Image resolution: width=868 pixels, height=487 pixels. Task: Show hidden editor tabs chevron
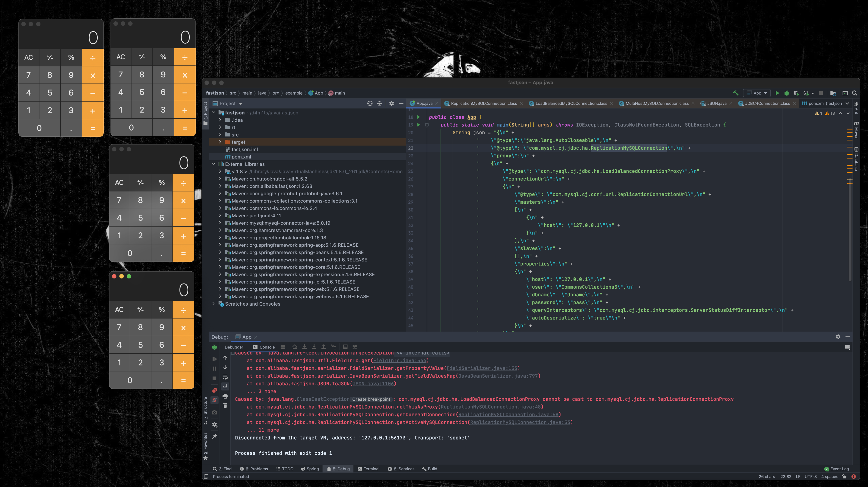pos(847,104)
